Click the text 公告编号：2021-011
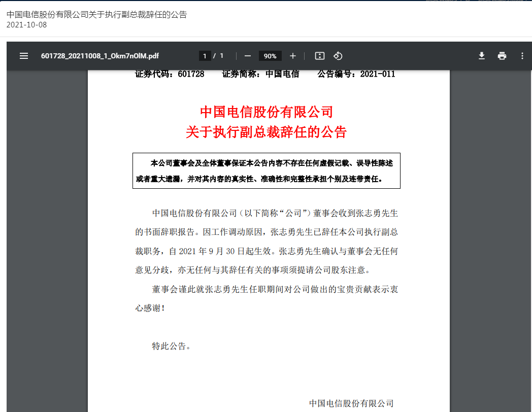Viewport: 532px width, 412px height. [356, 74]
